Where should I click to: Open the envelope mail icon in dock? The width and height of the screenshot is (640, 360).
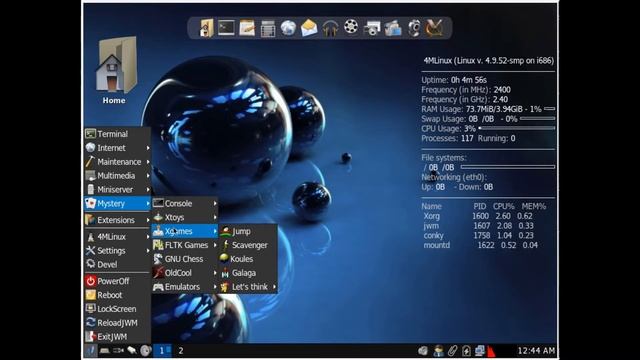pyautogui.click(x=309, y=28)
